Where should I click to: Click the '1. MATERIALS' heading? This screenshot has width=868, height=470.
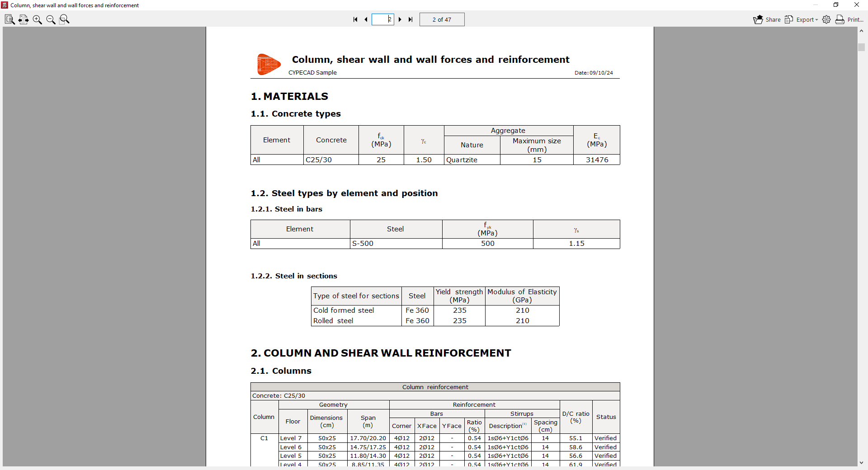(x=289, y=96)
